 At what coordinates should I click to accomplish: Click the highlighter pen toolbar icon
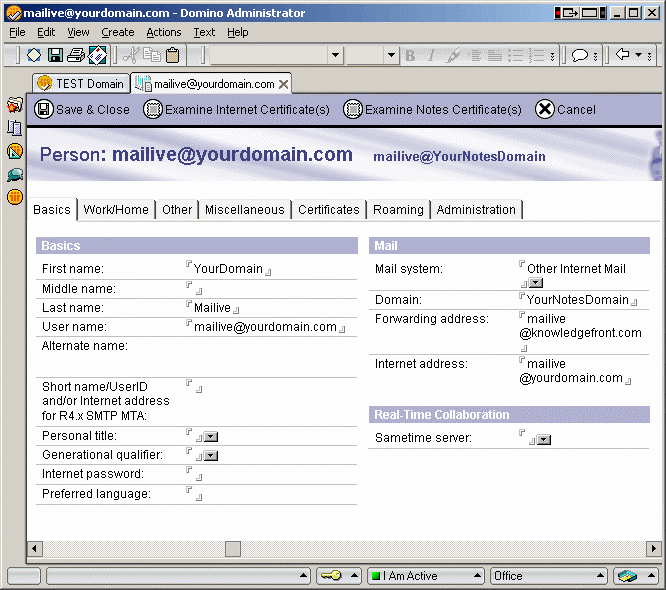click(x=453, y=56)
